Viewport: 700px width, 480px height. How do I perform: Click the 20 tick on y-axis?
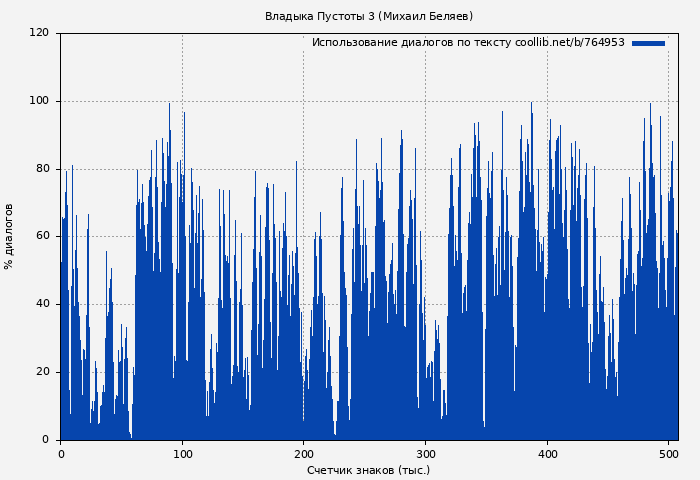pyautogui.click(x=42, y=372)
